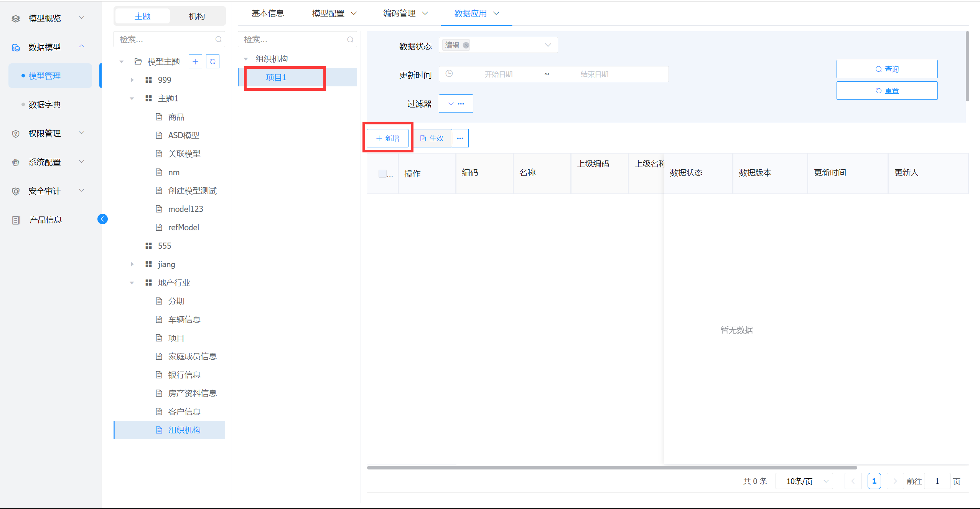
Task: Click the refresh icon beside 模型主题
Action: pos(212,61)
